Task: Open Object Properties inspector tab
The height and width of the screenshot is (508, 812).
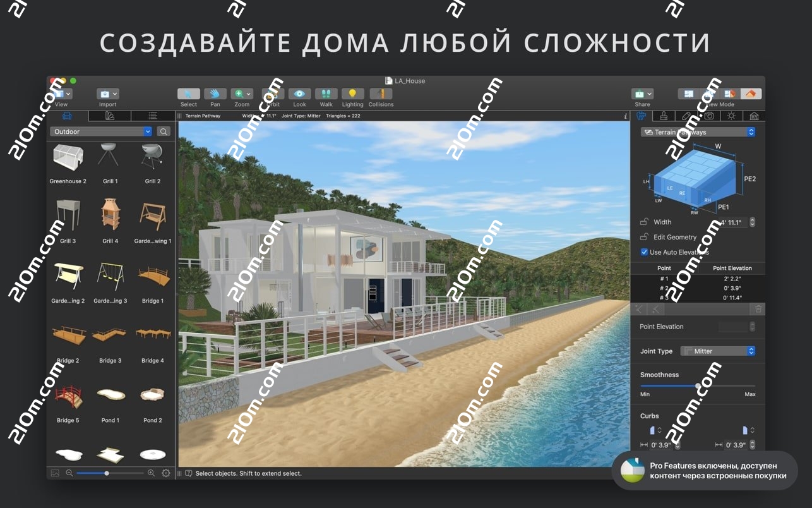Action: (x=642, y=116)
